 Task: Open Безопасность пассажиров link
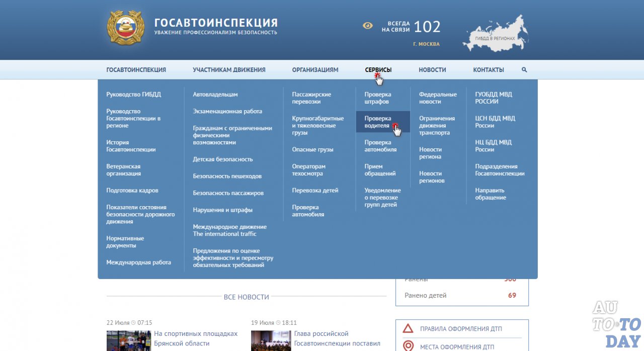228,193
